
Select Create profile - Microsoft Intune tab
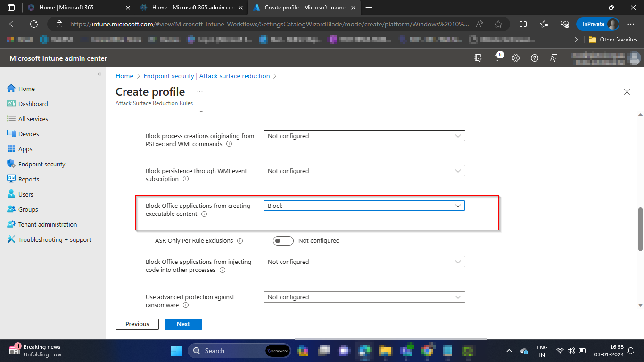305,8
